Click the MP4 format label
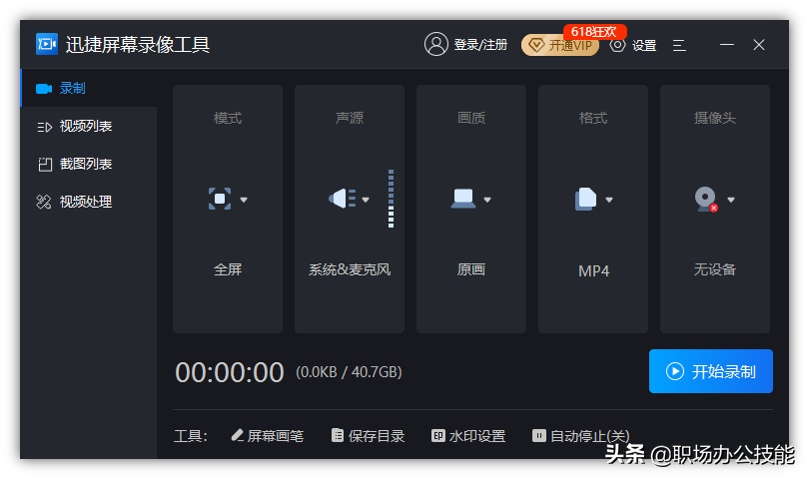The width and height of the screenshot is (809, 479). [593, 271]
